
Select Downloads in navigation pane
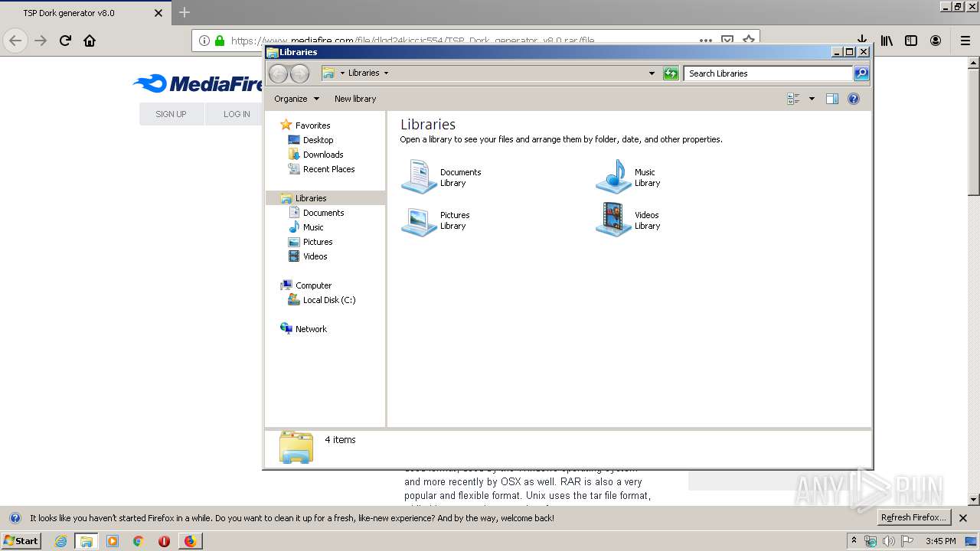point(323,155)
